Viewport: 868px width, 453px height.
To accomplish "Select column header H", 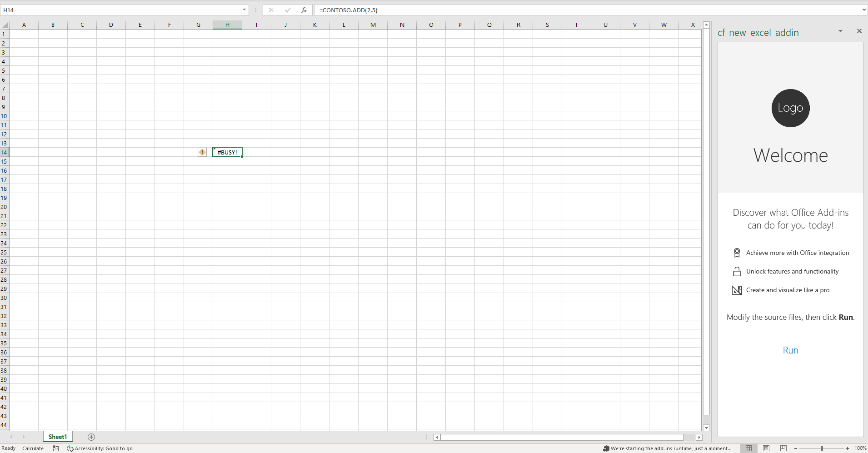I will coord(227,25).
